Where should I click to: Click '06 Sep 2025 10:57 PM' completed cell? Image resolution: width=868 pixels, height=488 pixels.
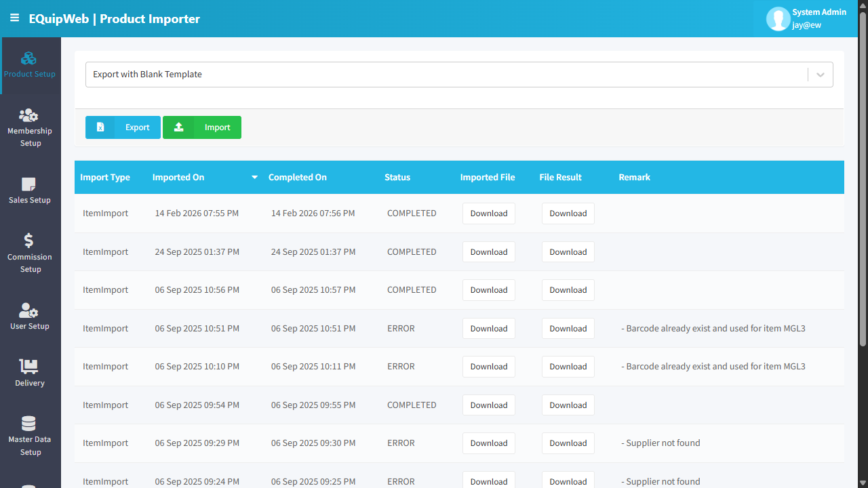[x=313, y=290]
